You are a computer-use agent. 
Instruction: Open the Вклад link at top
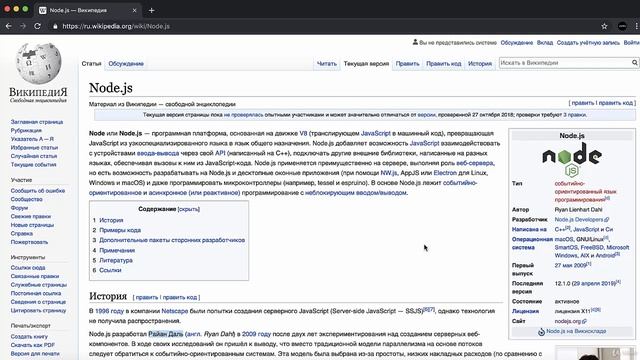(x=544, y=43)
